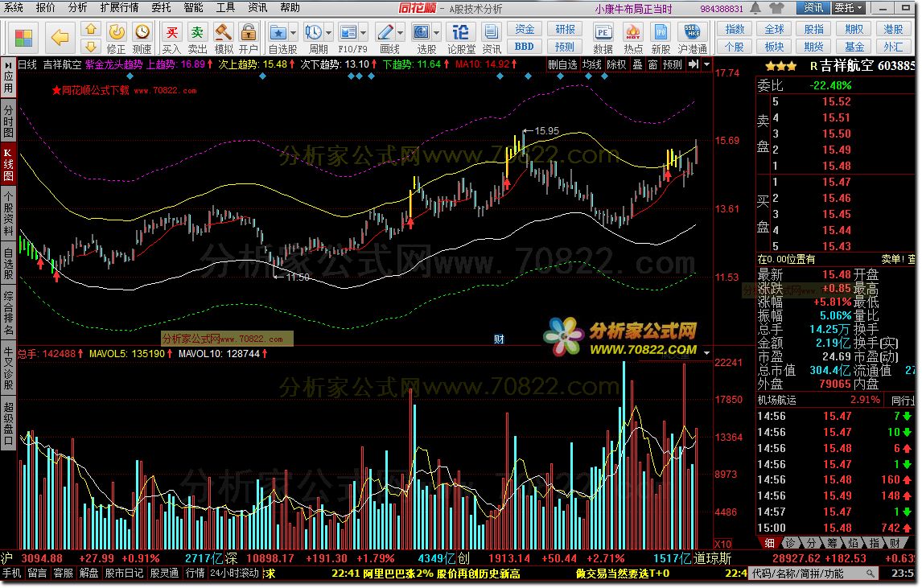Click the BBD button
The width and height of the screenshot is (922, 588).
click(x=525, y=47)
